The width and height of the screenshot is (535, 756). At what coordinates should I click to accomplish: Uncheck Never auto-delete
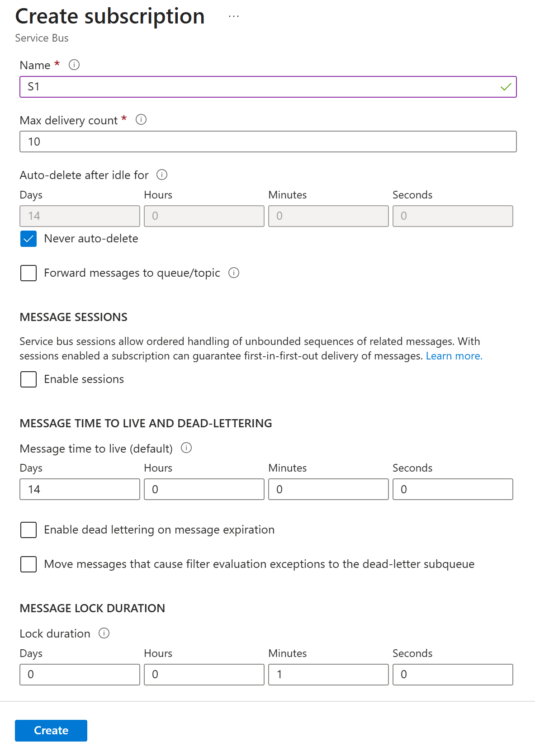coord(28,239)
